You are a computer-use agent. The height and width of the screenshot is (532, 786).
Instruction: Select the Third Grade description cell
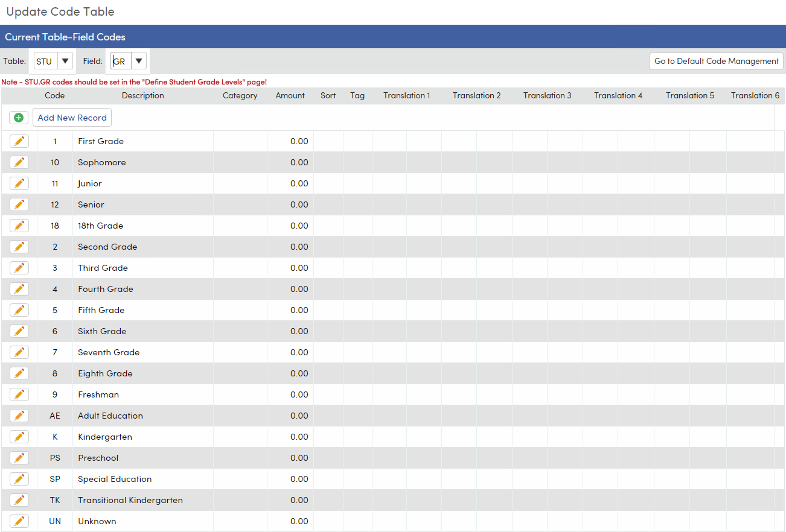[x=143, y=268]
